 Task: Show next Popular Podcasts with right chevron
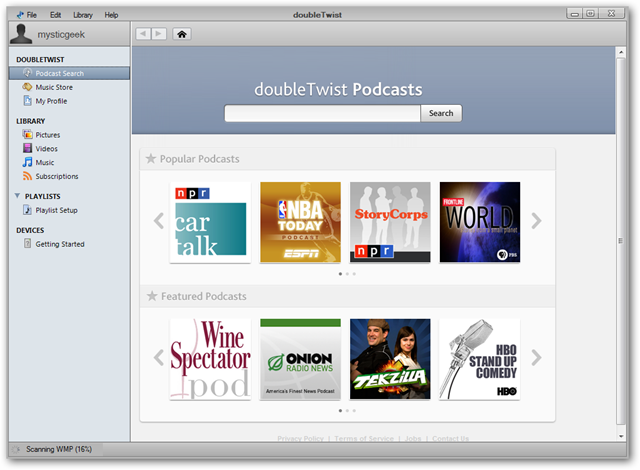pyautogui.click(x=536, y=221)
